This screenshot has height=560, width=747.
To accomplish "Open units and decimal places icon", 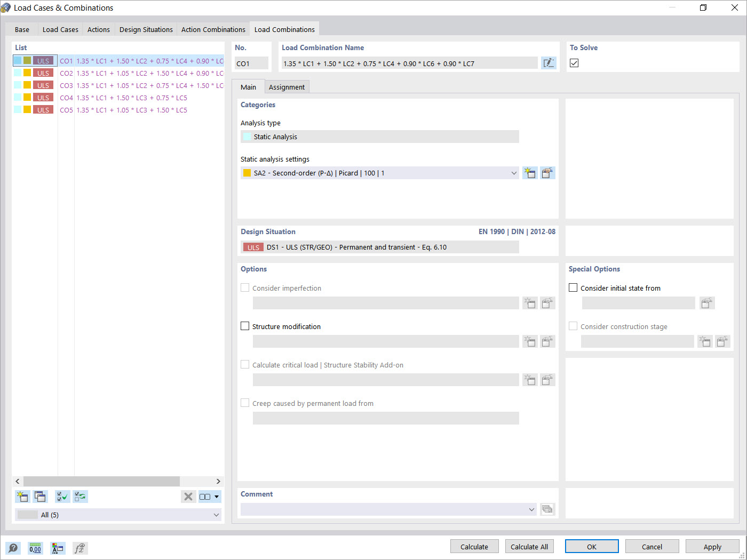I will pos(35,548).
